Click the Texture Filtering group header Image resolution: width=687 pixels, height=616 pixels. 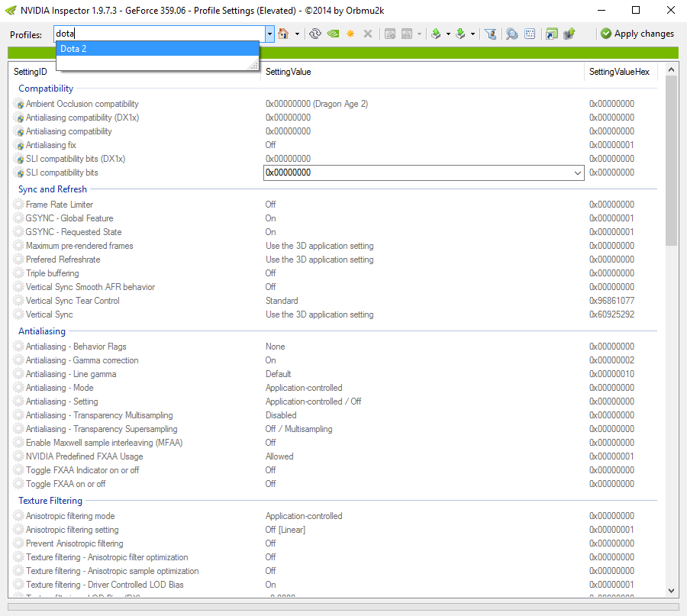click(50, 501)
